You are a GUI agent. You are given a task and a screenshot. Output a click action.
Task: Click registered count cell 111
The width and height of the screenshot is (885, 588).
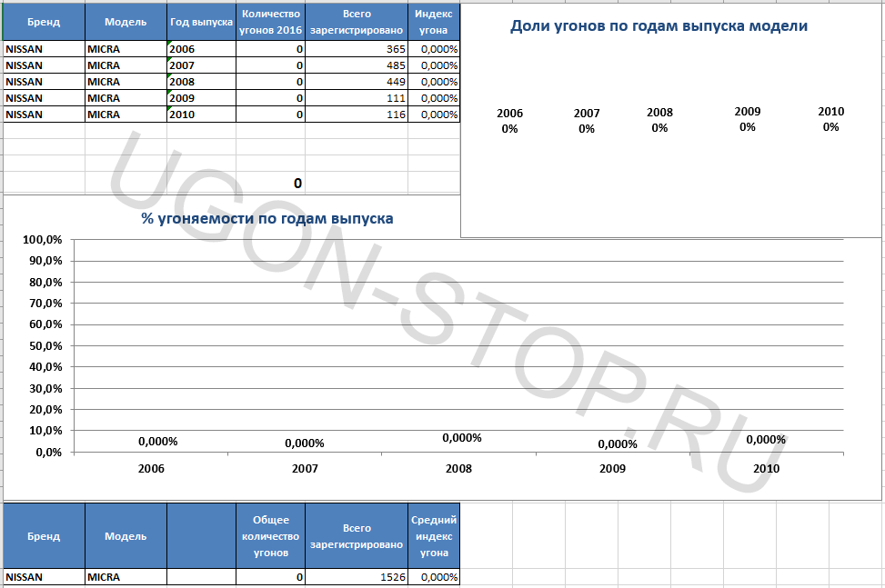(357, 98)
